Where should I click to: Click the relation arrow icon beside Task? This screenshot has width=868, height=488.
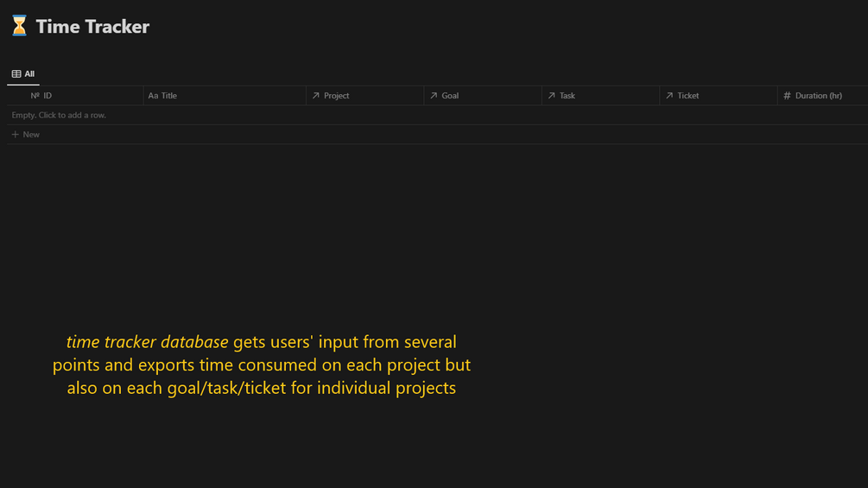click(551, 96)
